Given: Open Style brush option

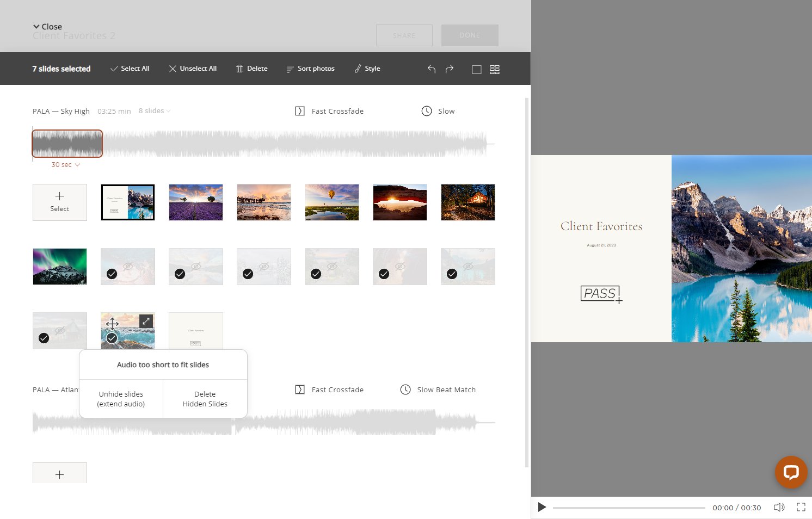Looking at the screenshot, I should click(x=367, y=69).
